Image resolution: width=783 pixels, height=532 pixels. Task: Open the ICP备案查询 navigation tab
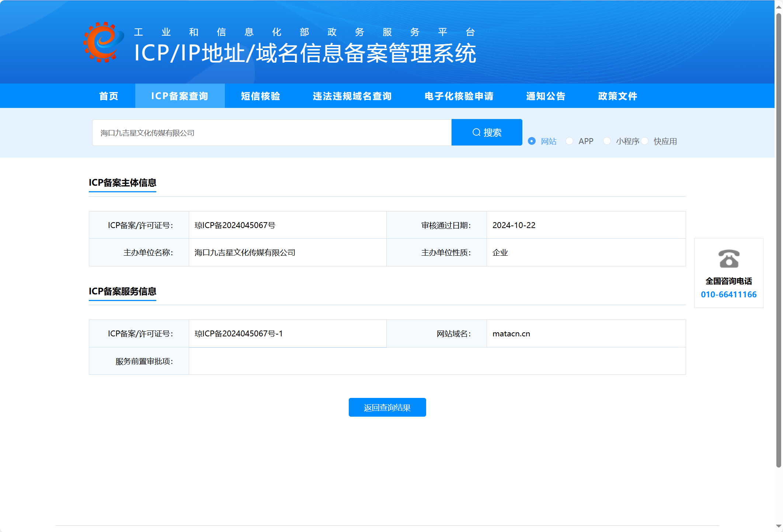(x=180, y=96)
